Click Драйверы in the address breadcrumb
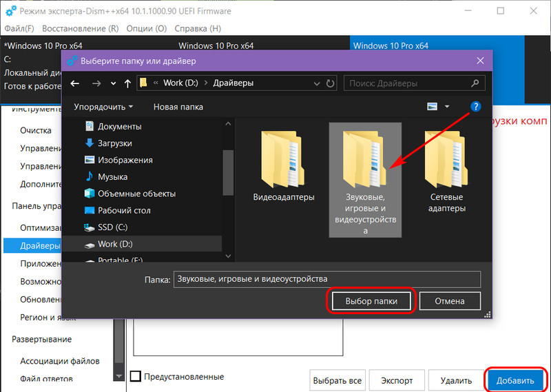Screen dimensions: 551x392 (x=233, y=83)
